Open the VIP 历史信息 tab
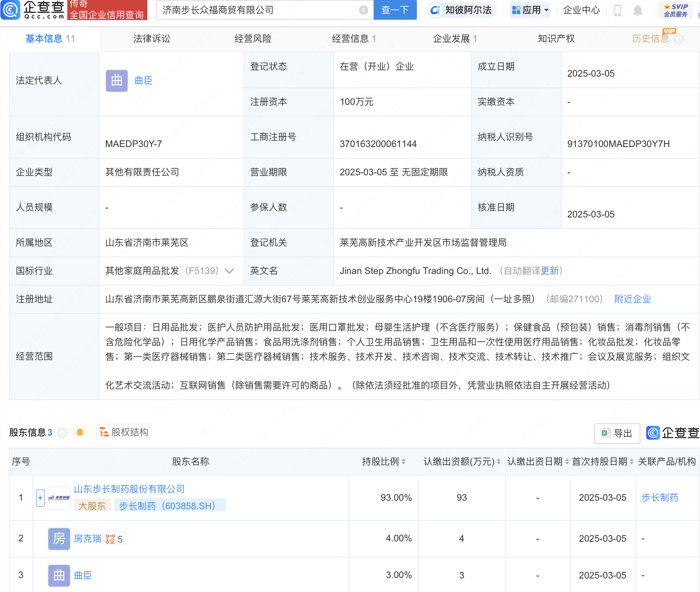The width and height of the screenshot is (700, 592). point(650,39)
